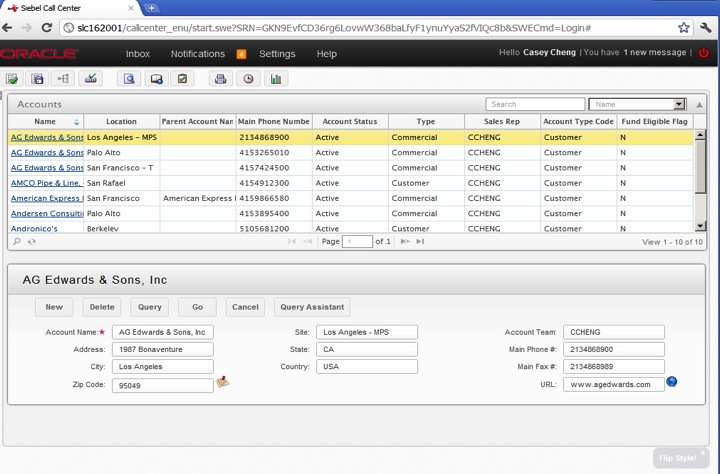This screenshot has width=720, height=474.
Task: Sort accounts by Name column
Action: click(45, 122)
